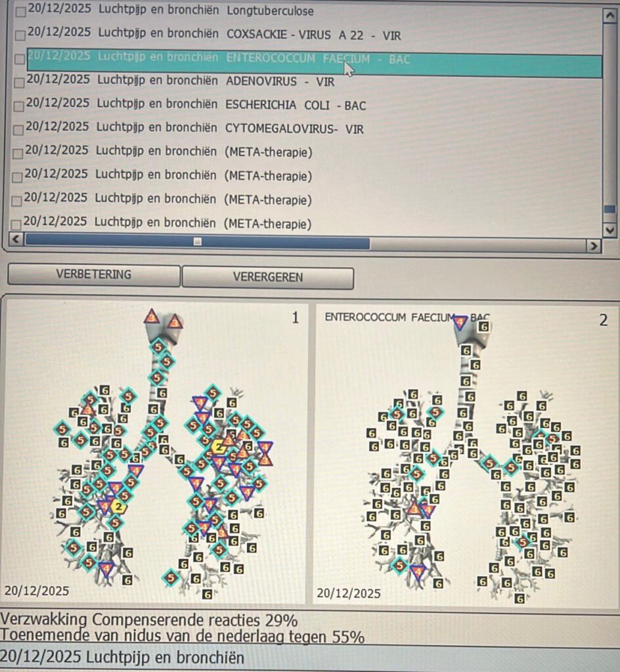Select blue inverted triangle at lung bottom in image 2

coord(418,572)
